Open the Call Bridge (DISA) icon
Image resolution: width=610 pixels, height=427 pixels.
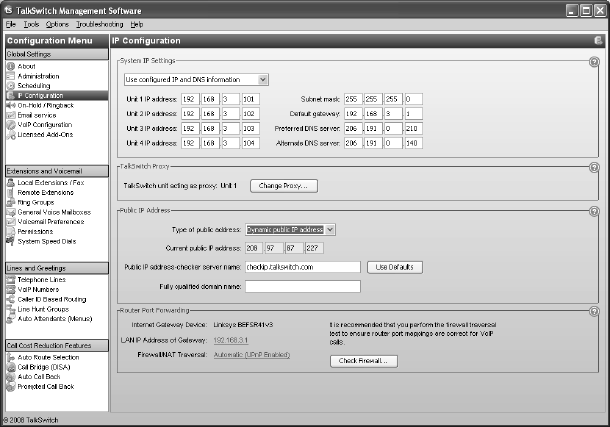pyautogui.click(x=12, y=366)
